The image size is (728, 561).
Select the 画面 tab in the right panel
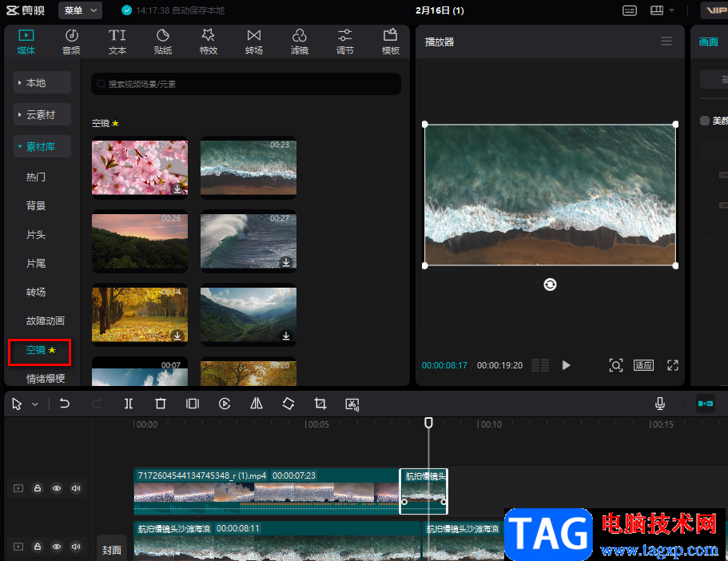tap(709, 42)
